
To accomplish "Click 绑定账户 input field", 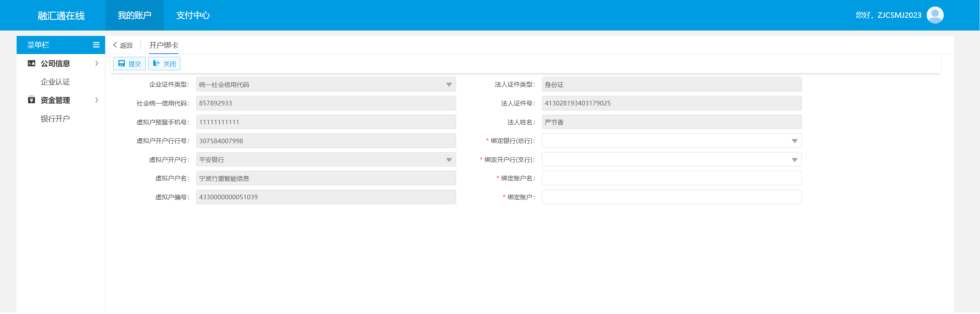I will pos(672,197).
